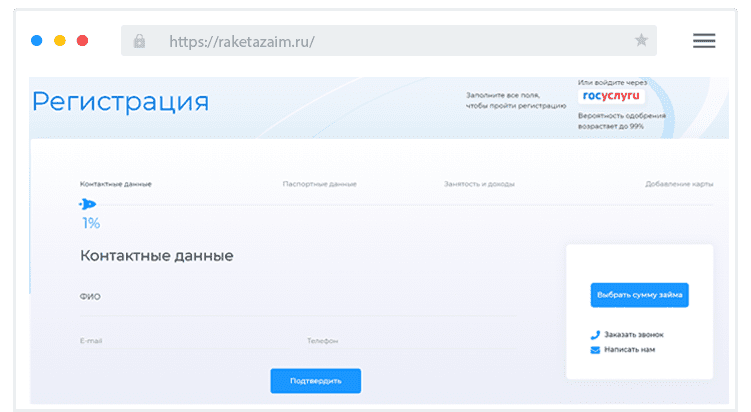The width and height of the screenshot is (751, 412).
Task: Click the envelope icon beside Написать нам
Action: tap(595, 350)
